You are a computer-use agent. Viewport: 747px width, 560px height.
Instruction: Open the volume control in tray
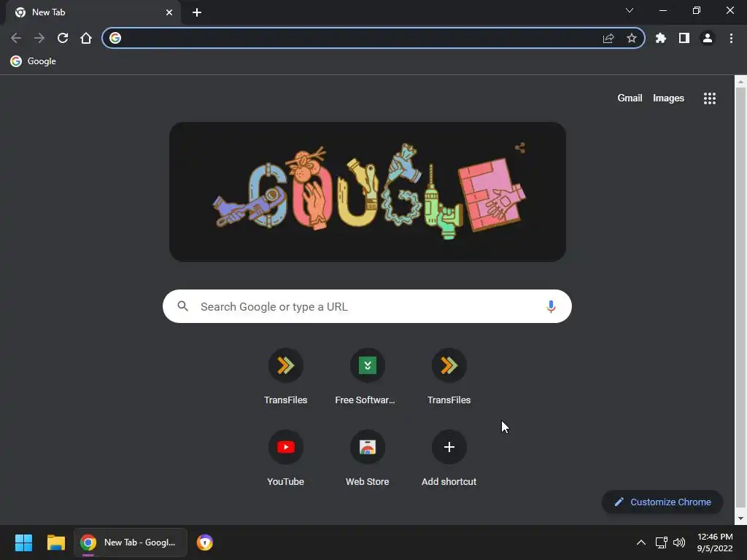click(x=679, y=542)
